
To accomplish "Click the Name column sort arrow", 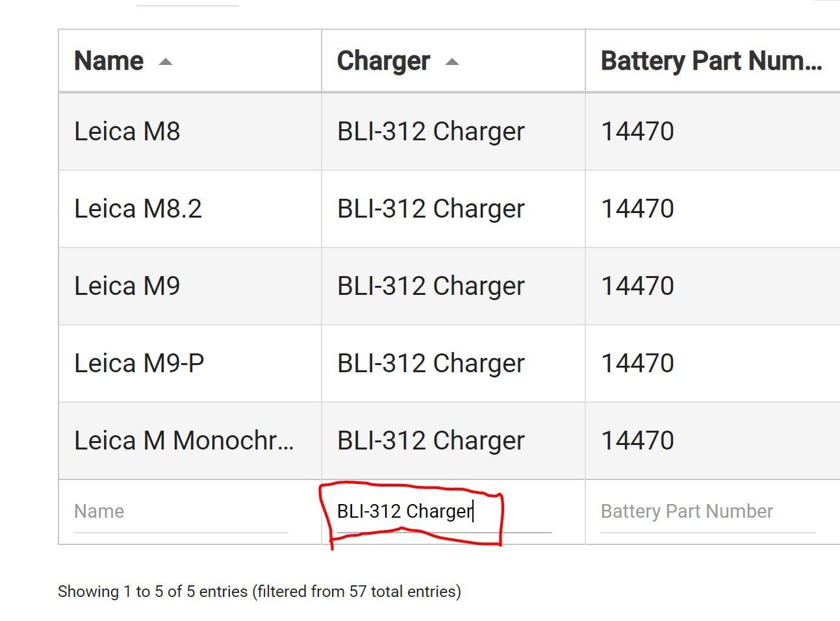I will (166, 62).
